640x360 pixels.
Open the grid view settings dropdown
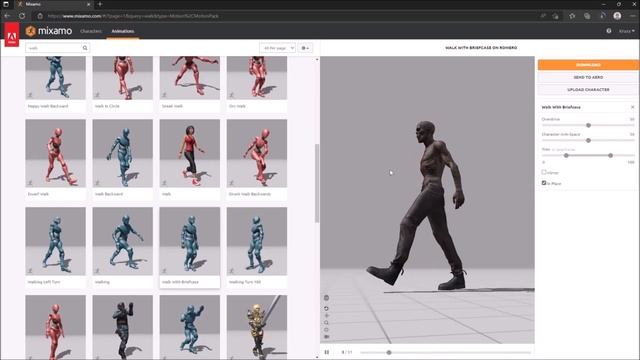point(305,48)
